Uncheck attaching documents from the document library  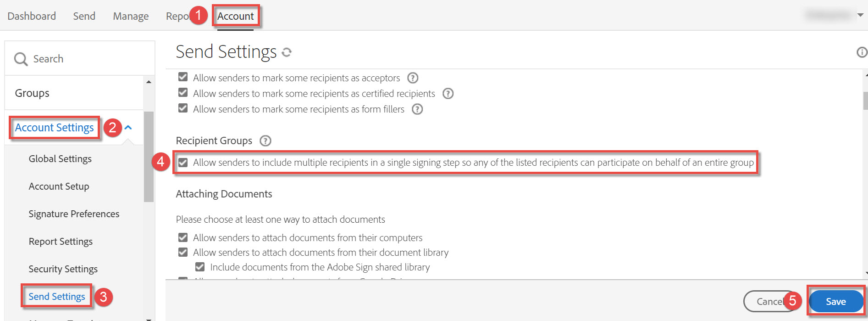click(x=182, y=252)
